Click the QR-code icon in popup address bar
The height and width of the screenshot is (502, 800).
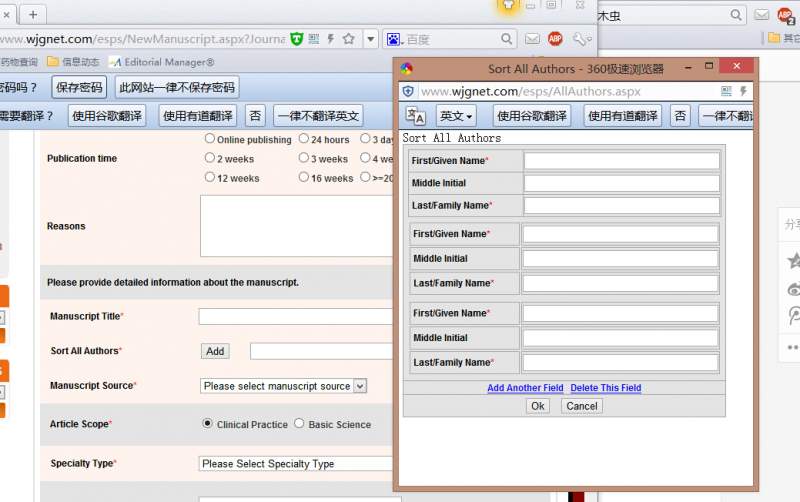(726, 91)
